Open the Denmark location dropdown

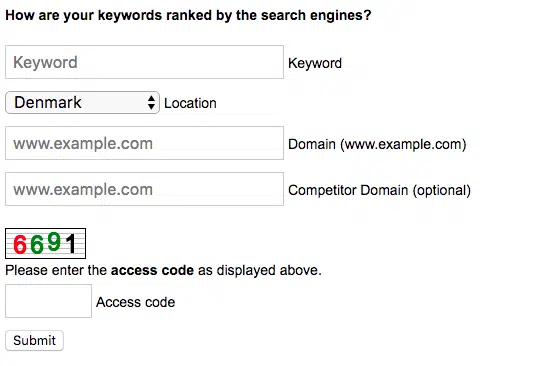pos(82,103)
